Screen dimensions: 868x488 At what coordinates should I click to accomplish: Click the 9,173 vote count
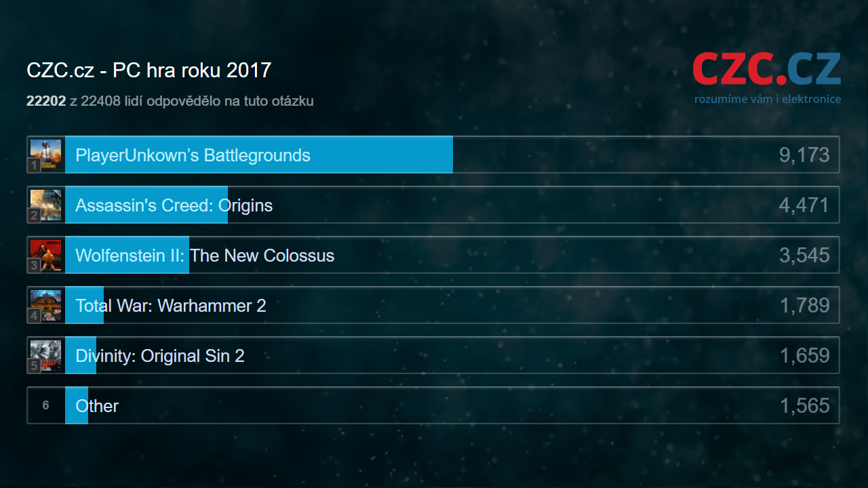(804, 155)
